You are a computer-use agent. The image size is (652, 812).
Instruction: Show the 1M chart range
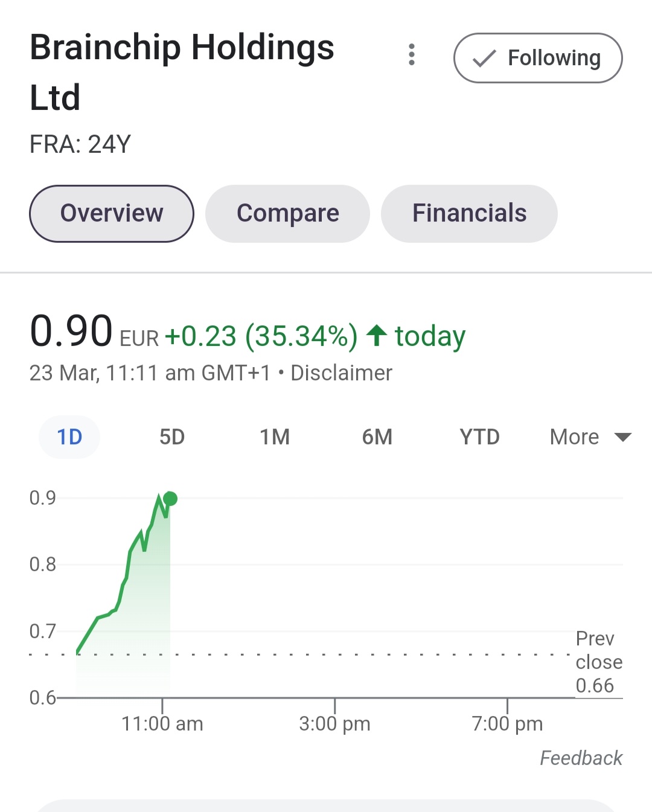[275, 437]
